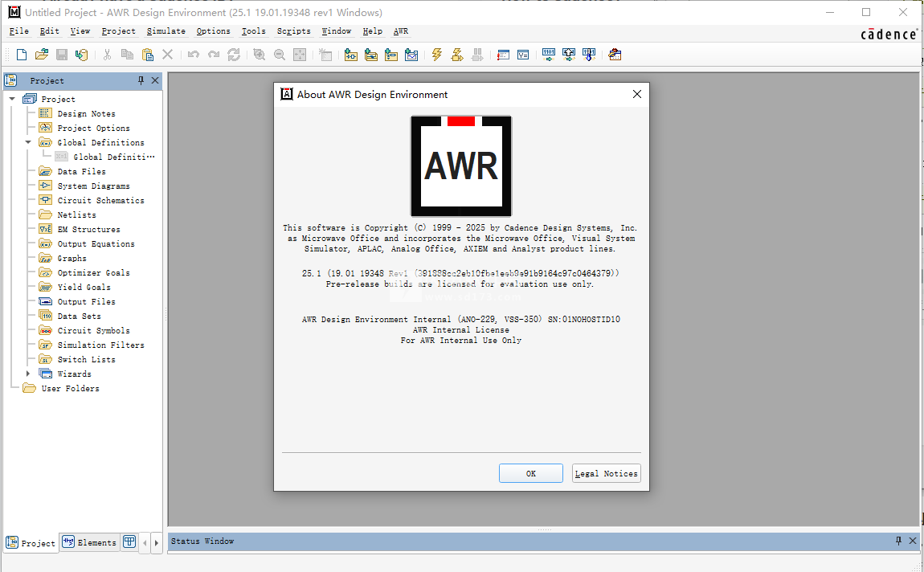Screen dimensions: 924x572
Task: Click the Zoom Out magnifier icon
Action: 280,55
